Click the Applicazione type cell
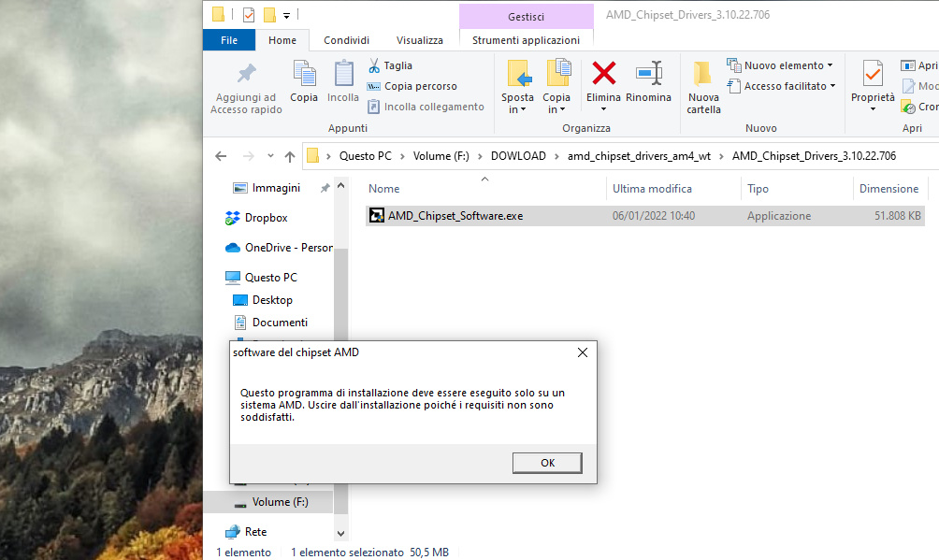 778,216
